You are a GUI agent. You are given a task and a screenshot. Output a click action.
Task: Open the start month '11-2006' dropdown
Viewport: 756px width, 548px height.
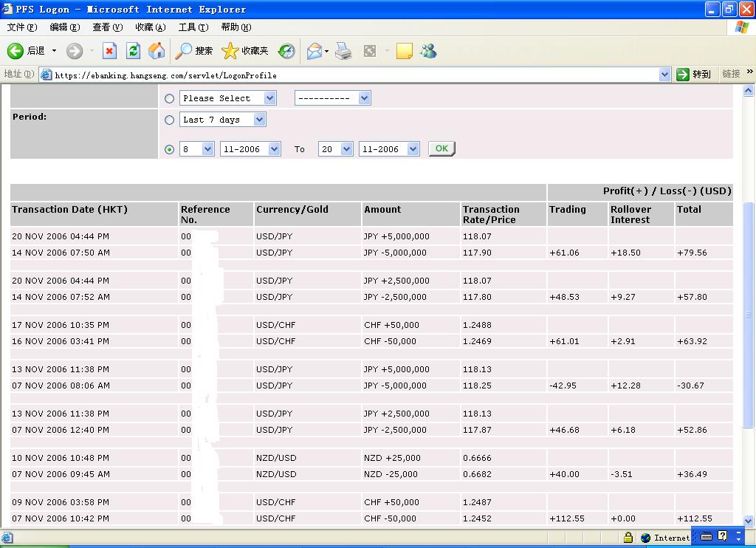pos(274,149)
